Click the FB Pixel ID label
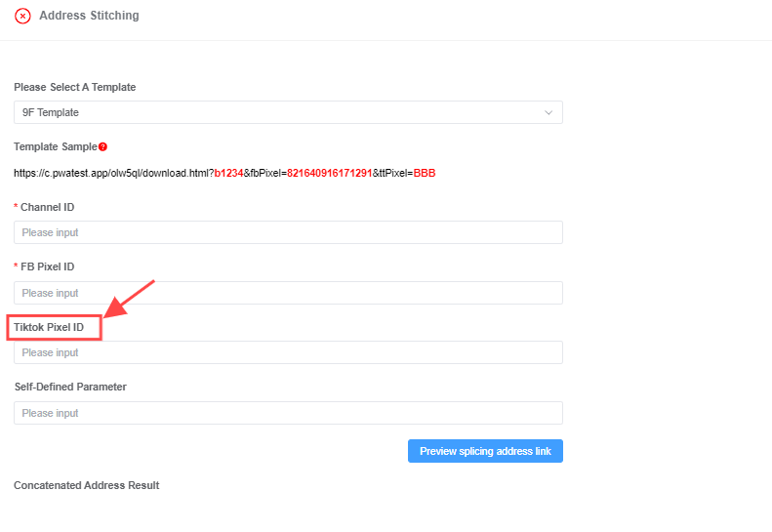Image resolution: width=772 pixels, height=532 pixels. (47, 267)
